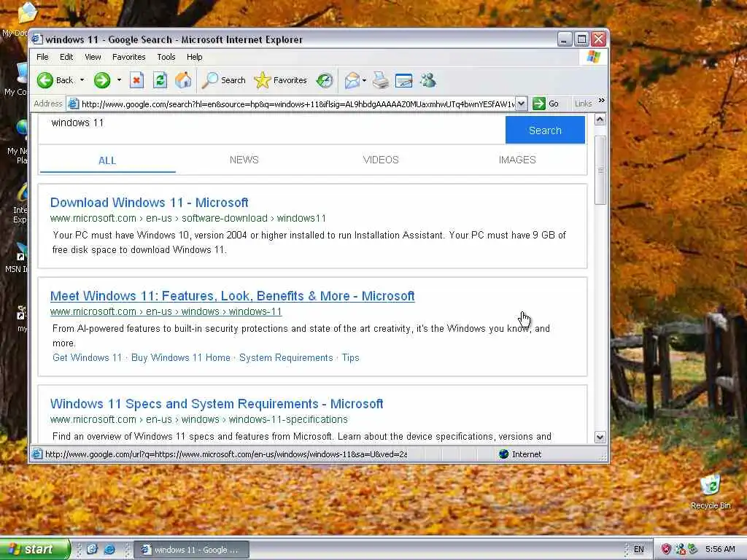This screenshot has width=747, height=560.
Task: Open the Edit menu
Action: coord(66,57)
